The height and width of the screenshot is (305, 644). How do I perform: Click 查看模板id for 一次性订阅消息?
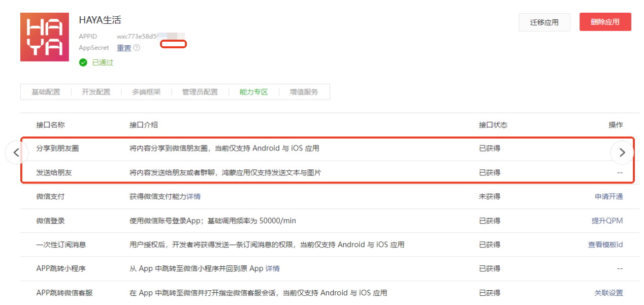605,245
